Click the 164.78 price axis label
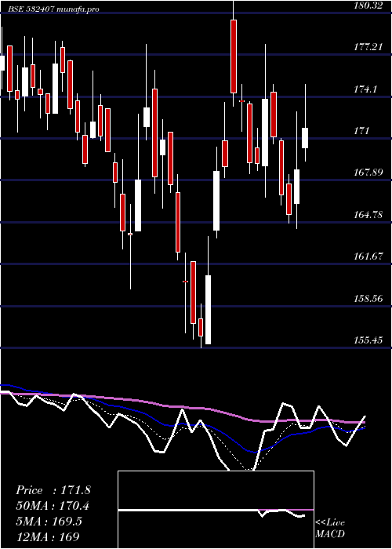392x549 pixels. click(368, 215)
